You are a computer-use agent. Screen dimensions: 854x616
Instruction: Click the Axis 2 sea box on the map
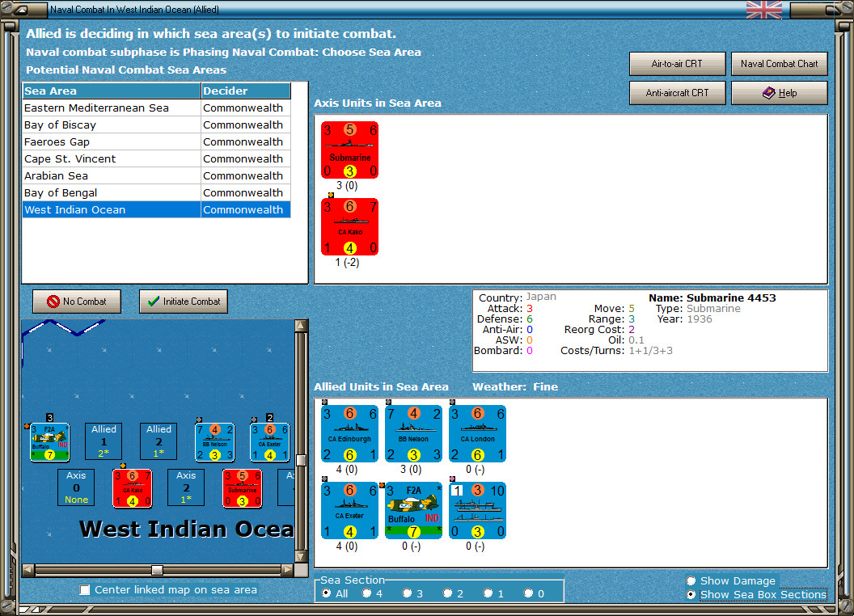(186, 487)
